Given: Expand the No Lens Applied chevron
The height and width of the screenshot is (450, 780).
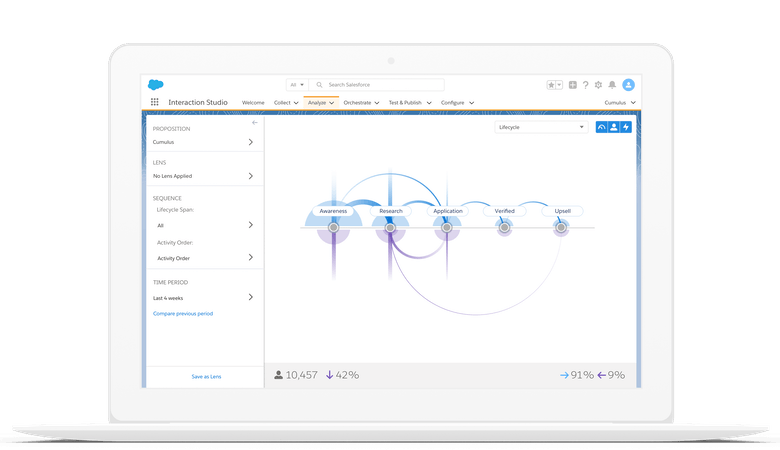Looking at the screenshot, I should click(x=251, y=176).
